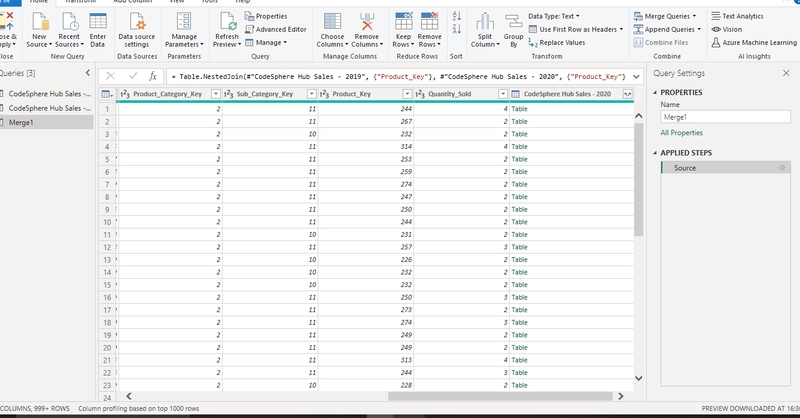This screenshot has height=418, width=800.
Task: Click Refresh Preview
Action: (x=227, y=31)
